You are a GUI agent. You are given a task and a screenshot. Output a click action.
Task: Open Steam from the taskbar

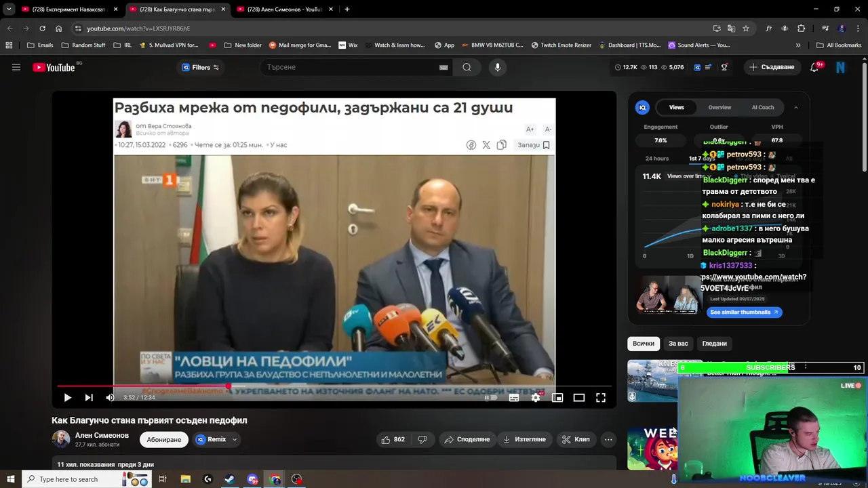230,479
